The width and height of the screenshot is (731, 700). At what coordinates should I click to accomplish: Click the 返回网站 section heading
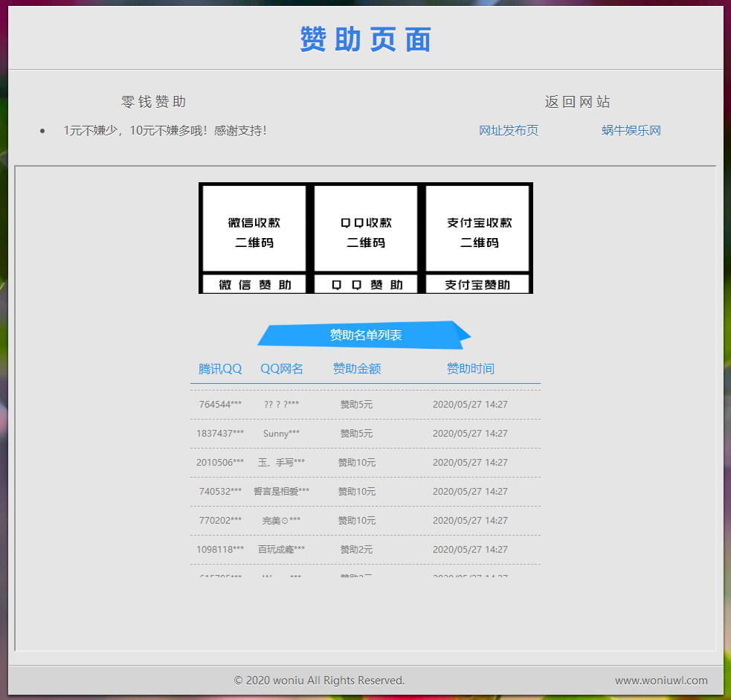[578, 101]
